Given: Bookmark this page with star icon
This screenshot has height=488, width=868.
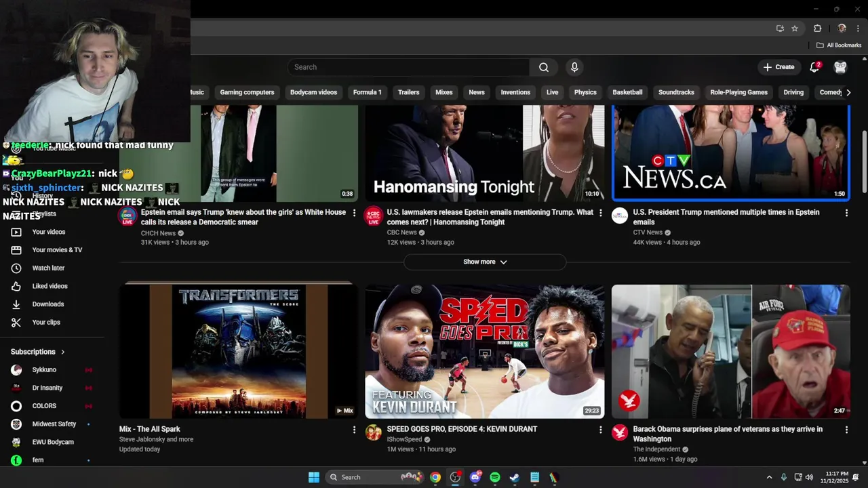Looking at the screenshot, I should [x=795, y=28].
